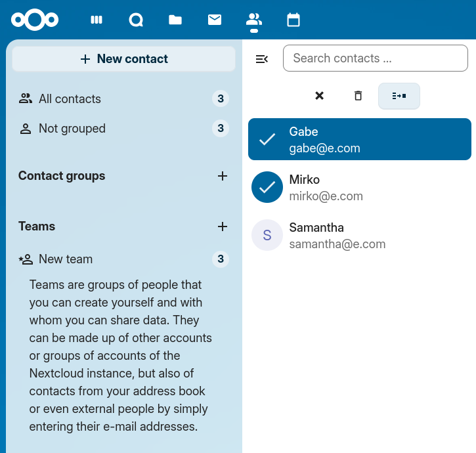The height and width of the screenshot is (453, 476).
Task: Open the Talk app icon
Action: (x=136, y=20)
